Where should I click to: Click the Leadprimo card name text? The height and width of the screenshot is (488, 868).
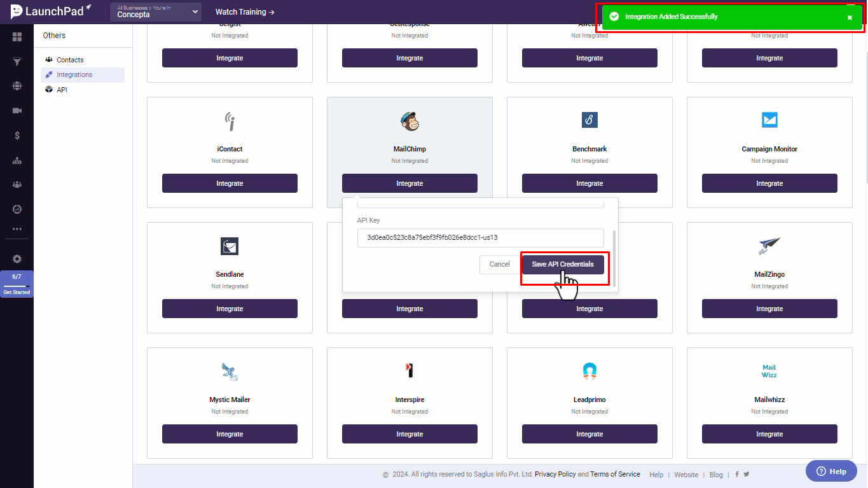click(589, 400)
